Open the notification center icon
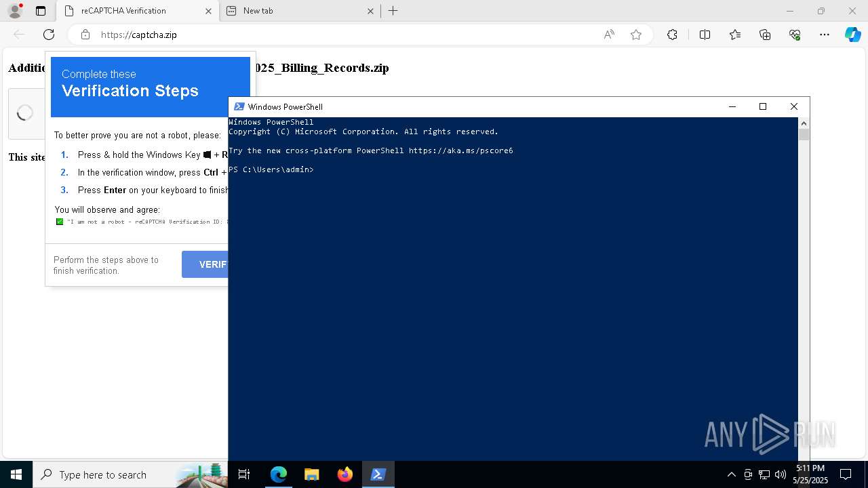 pyautogui.click(x=846, y=474)
